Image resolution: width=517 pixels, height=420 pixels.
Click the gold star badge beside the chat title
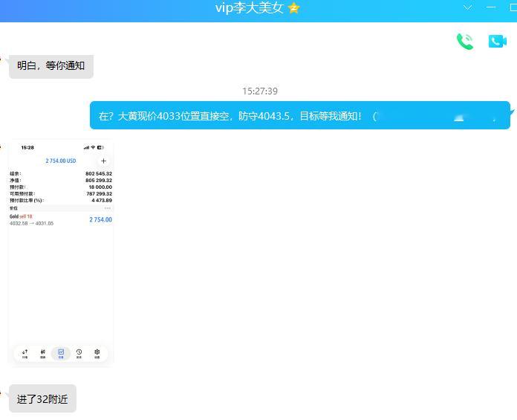(x=293, y=8)
